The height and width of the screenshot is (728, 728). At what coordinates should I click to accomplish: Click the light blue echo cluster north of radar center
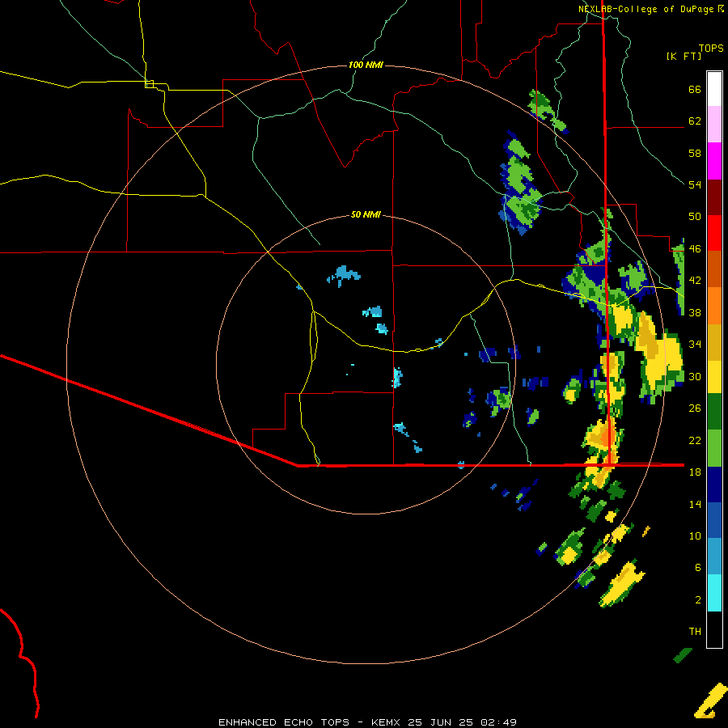point(344,276)
